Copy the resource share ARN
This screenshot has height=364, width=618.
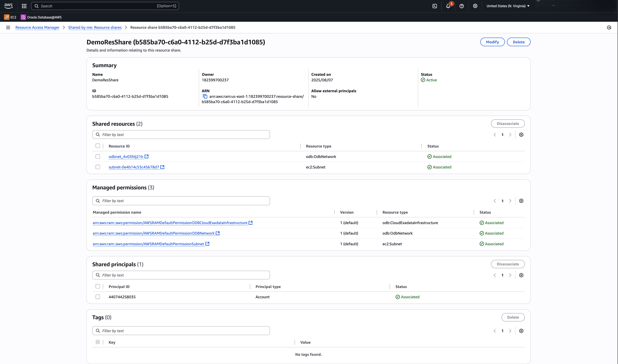coord(205,96)
